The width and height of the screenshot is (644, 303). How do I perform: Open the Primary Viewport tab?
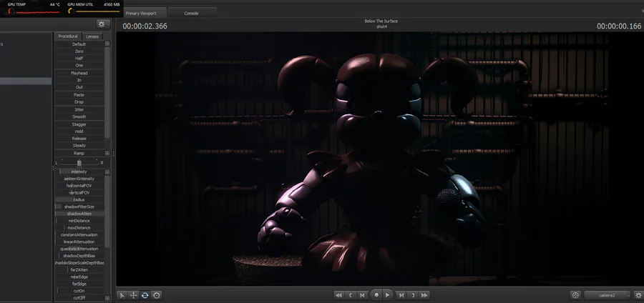point(141,13)
